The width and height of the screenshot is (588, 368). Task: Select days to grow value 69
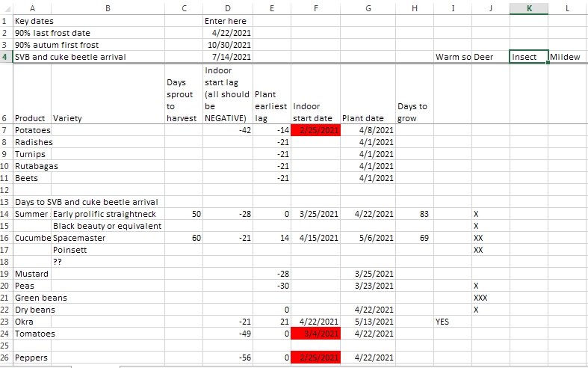415,238
